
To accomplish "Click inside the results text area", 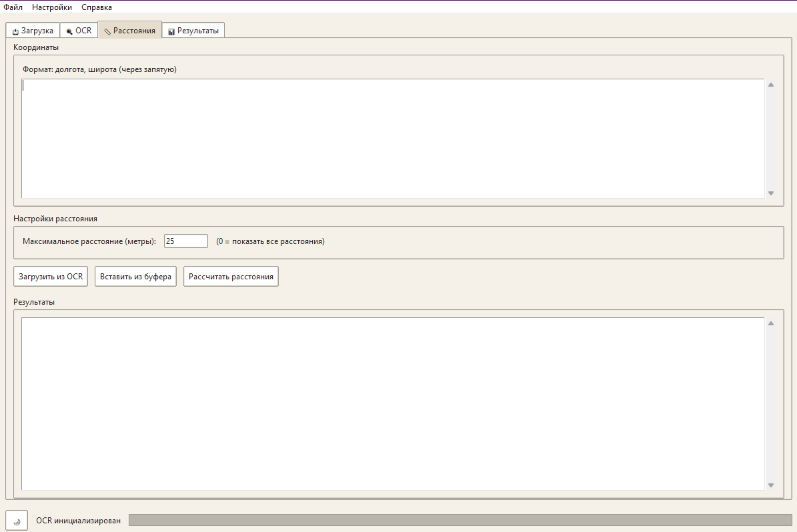I will (392, 404).
